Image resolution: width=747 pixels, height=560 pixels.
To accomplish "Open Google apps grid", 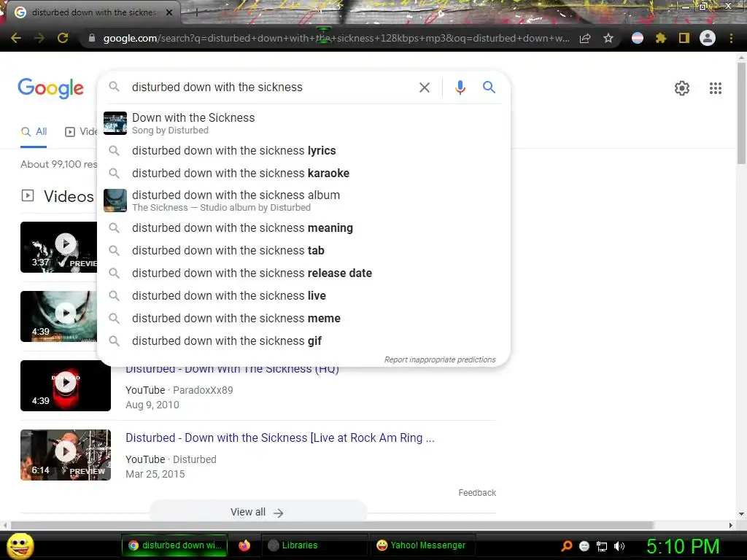I will pos(716,88).
